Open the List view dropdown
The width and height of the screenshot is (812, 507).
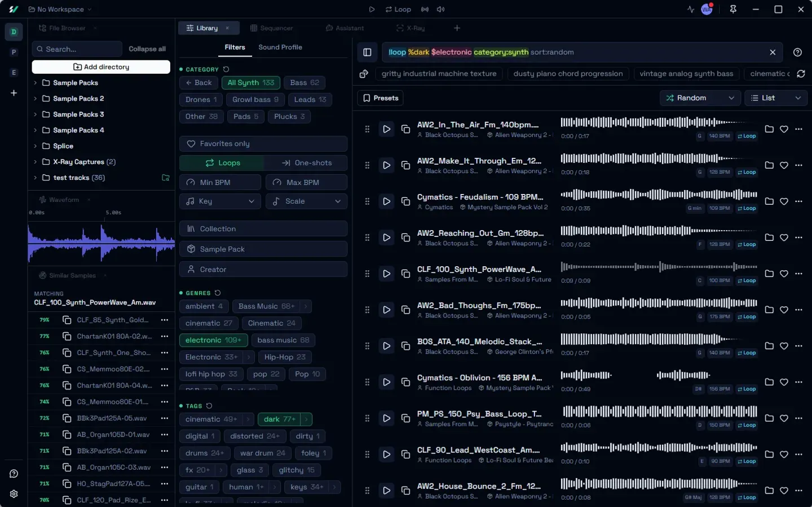776,98
